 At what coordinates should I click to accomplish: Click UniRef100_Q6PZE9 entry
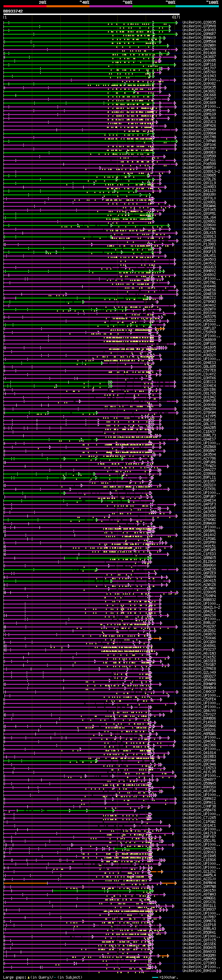pyautogui.click(x=199, y=573)
